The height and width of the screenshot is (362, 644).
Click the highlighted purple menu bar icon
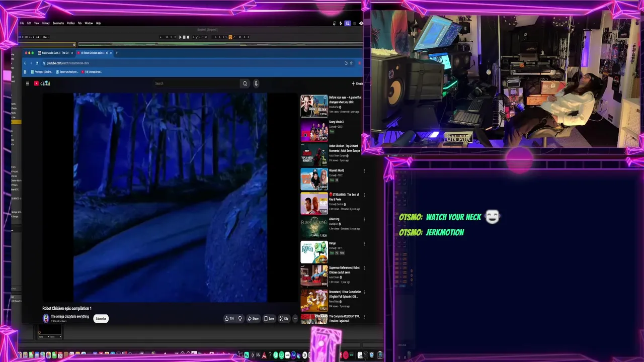pyautogui.click(x=347, y=23)
